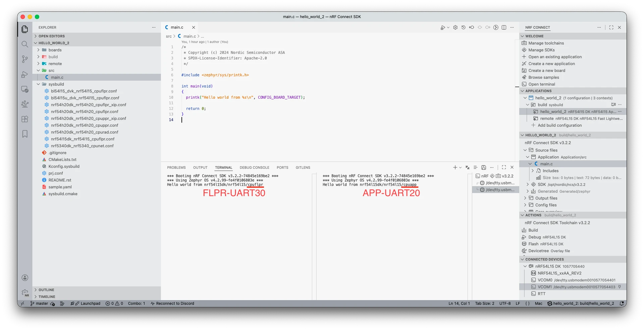Switch to the DEBUG CONSOLE tab
Viewport: 644px width, 330px height.
pos(254,168)
